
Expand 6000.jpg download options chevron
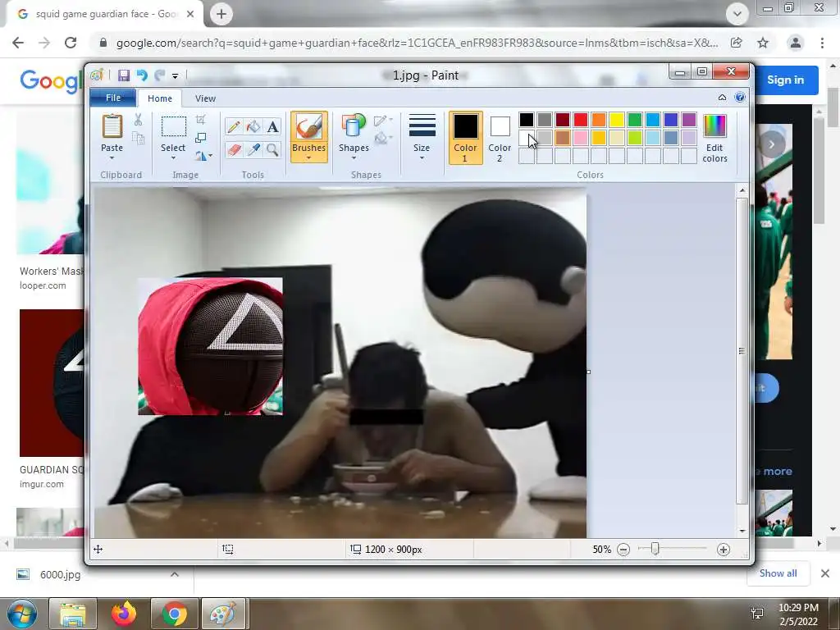pyautogui.click(x=175, y=574)
